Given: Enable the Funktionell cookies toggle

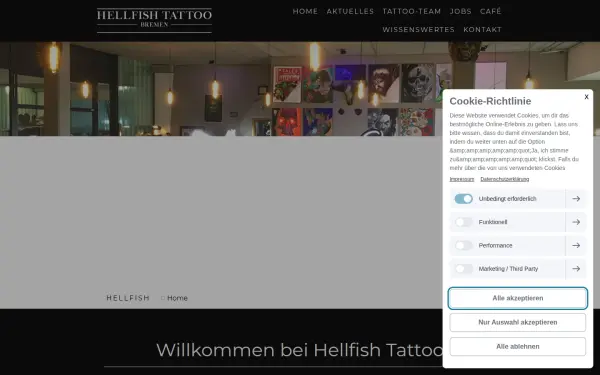Looking at the screenshot, I should (463, 222).
